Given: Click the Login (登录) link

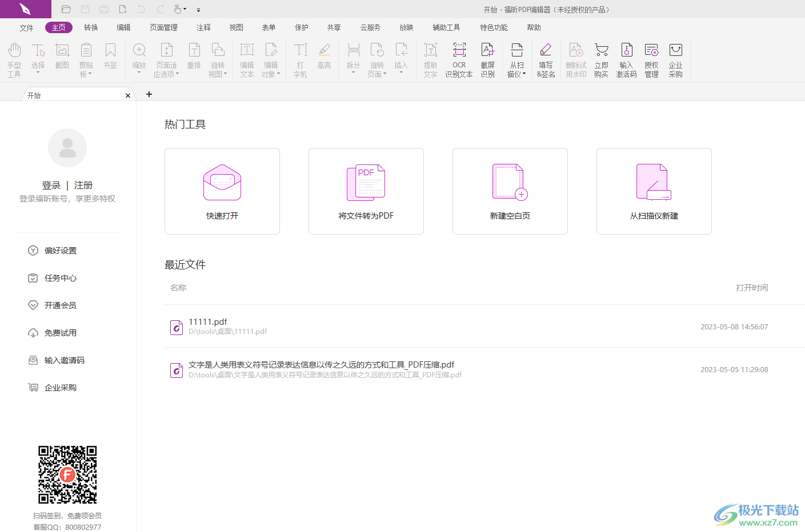Looking at the screenshot, I should coord(51,186).
